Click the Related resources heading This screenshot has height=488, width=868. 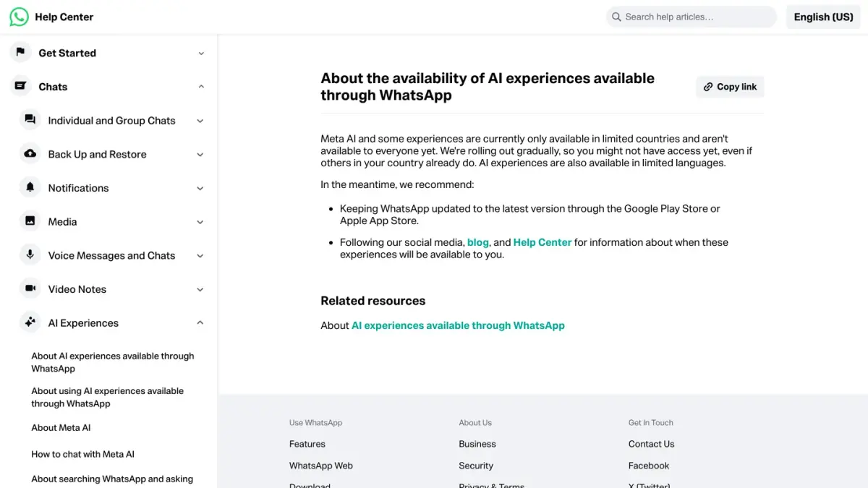coord(373,301)
